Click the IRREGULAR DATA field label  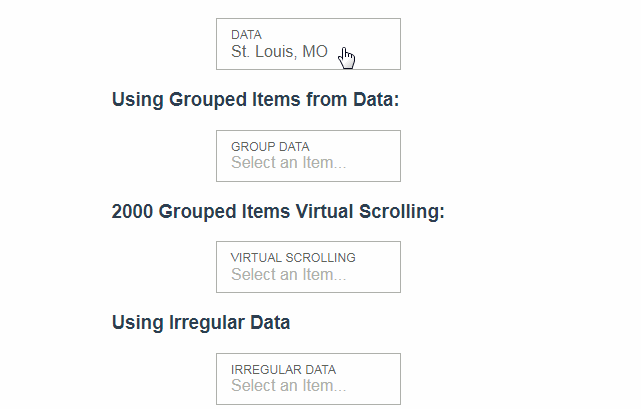click(283, 369)
